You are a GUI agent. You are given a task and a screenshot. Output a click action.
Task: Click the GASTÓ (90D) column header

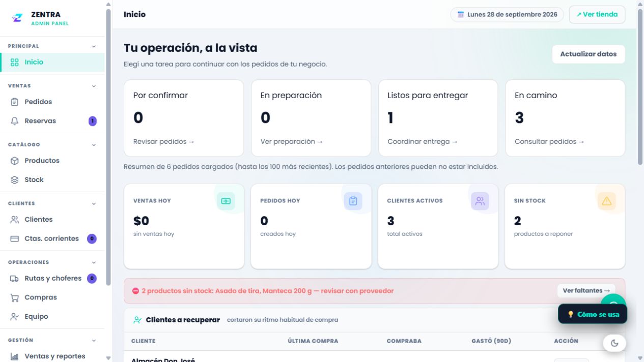click(x=491, y=341)
